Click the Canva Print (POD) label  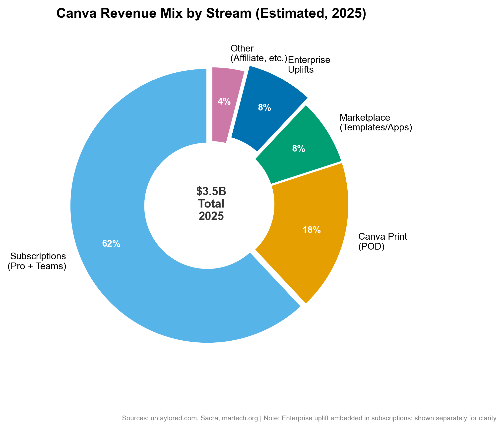tap(382, 242)
